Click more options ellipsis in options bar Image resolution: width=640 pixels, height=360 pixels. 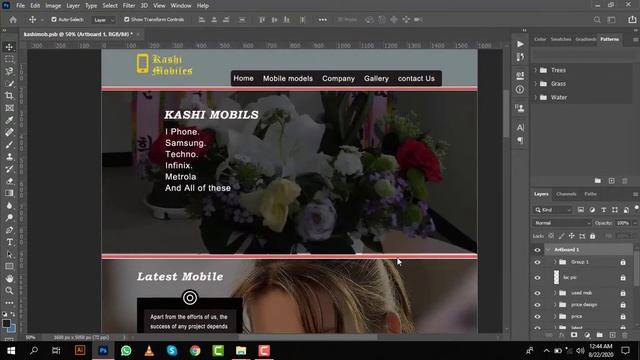322,20
